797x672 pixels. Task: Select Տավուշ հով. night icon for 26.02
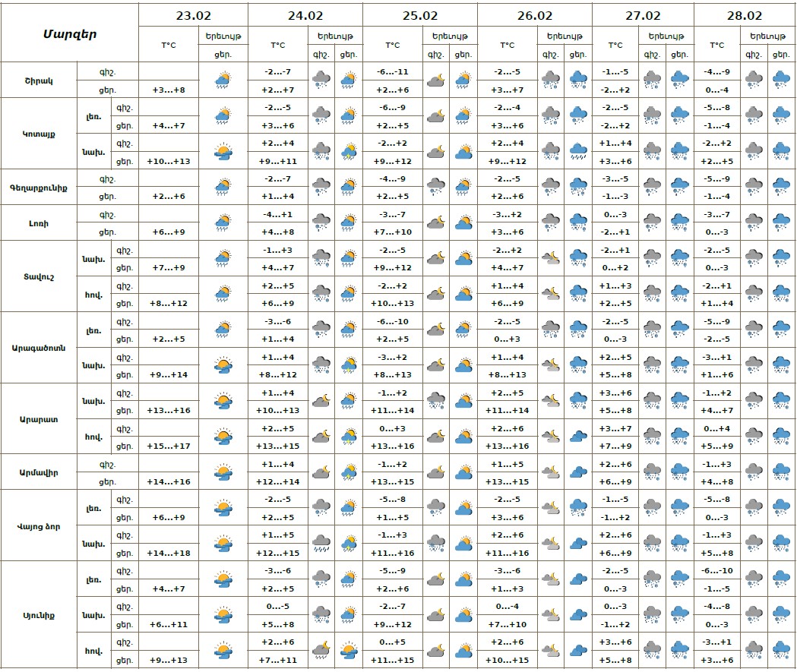(x=550, y=293)
